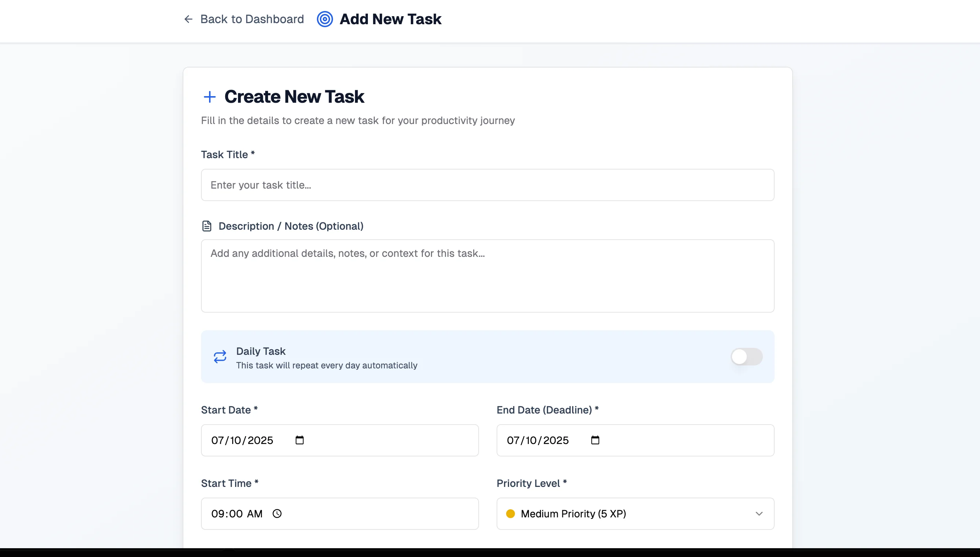Click the back arrow icon
The image size is (980, 557).
point(188,19)
